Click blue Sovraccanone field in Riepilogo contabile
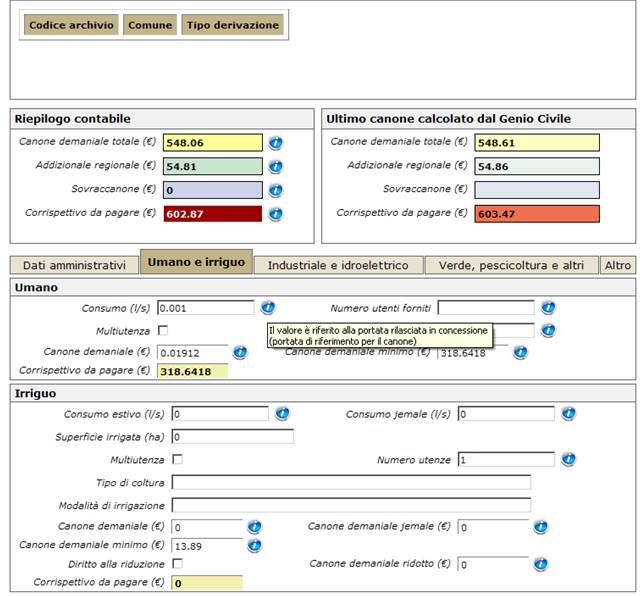 click(x=213, y=190)
